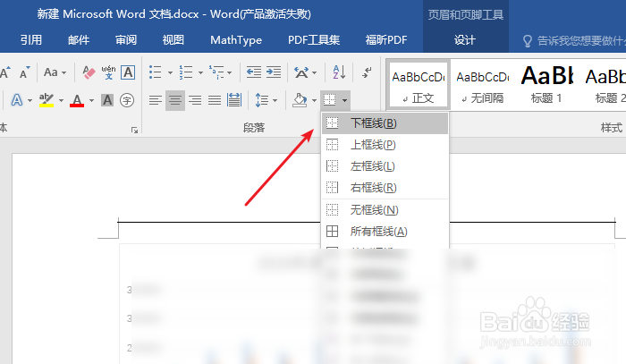
Task: Toggle Align Left
Action: pyautogui.click(x=156, y=100)
